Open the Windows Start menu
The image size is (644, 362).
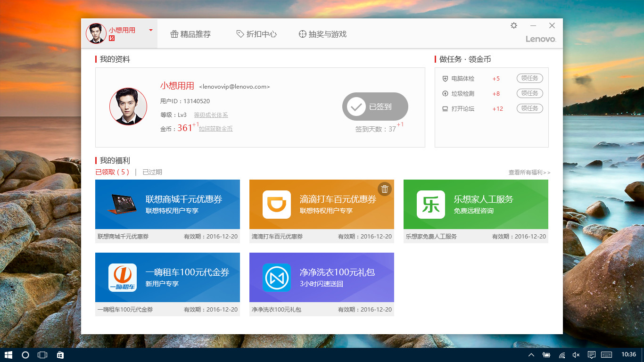8,355
